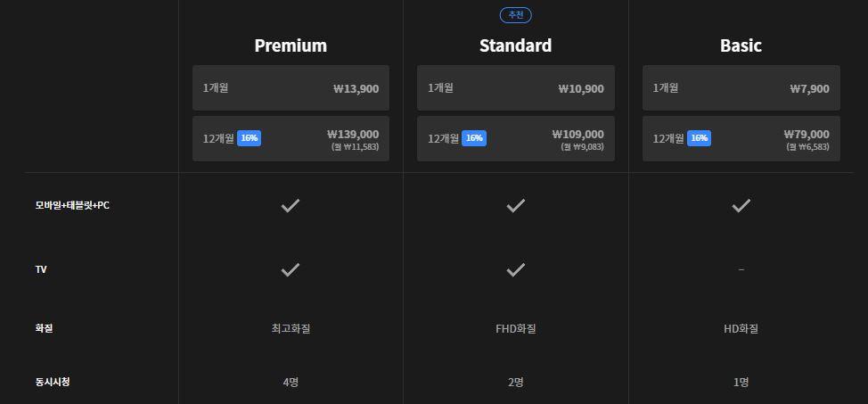Click Premium's 모바일+태블릿+PC checkmark
Viewport: 868px width, 404px height.
point(290,206)
